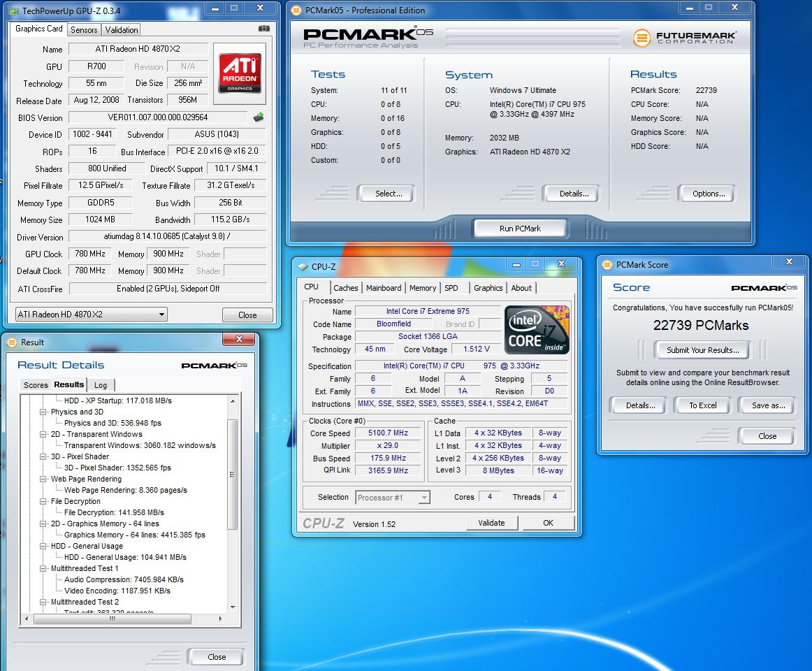Click the To Excel button
Screen dimensions: 812x671
703,405
